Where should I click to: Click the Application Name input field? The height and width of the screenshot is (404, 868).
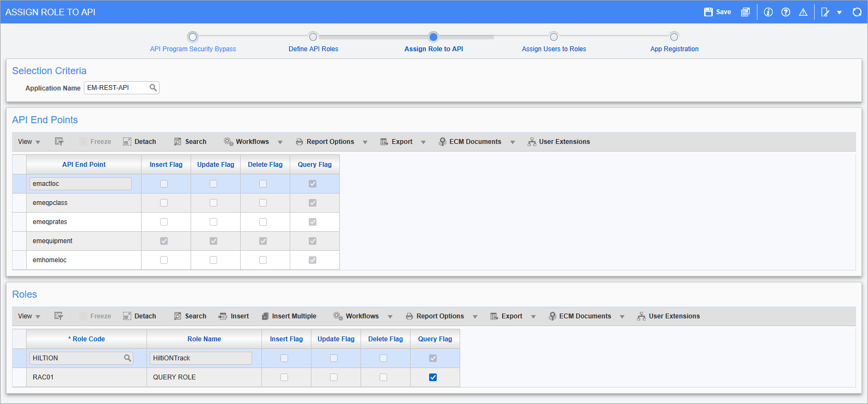pos(121,88)
